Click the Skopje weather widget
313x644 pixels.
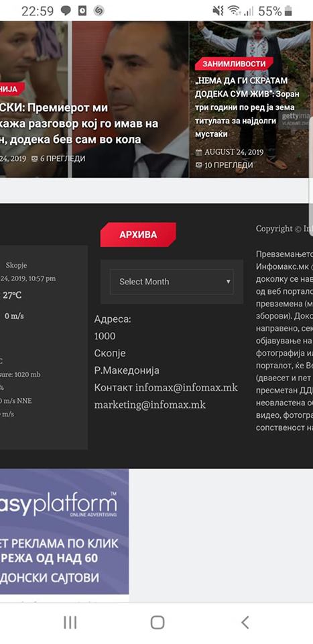pos(44,347)
